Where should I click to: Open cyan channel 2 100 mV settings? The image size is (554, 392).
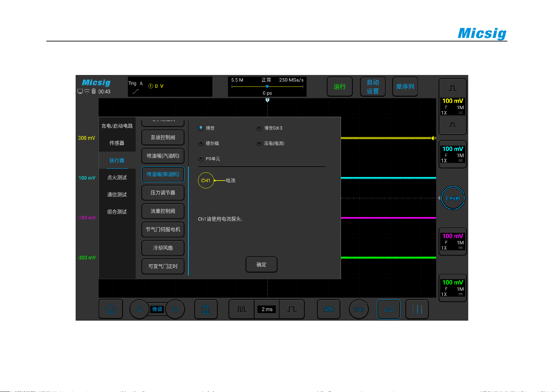pyautogui.click(x=453, y=154)
